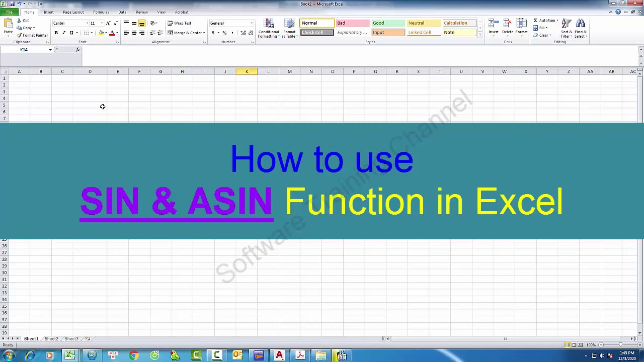This screenshot has height=362, width=644.
Task: Expand Borders dropdown arrow
Action: [x=92, y=33]
